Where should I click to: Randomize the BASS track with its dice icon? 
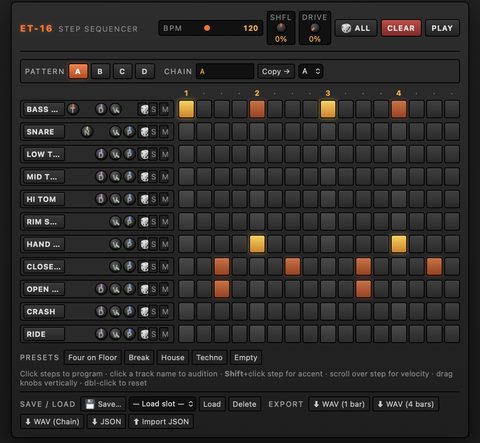click(144, 109)
